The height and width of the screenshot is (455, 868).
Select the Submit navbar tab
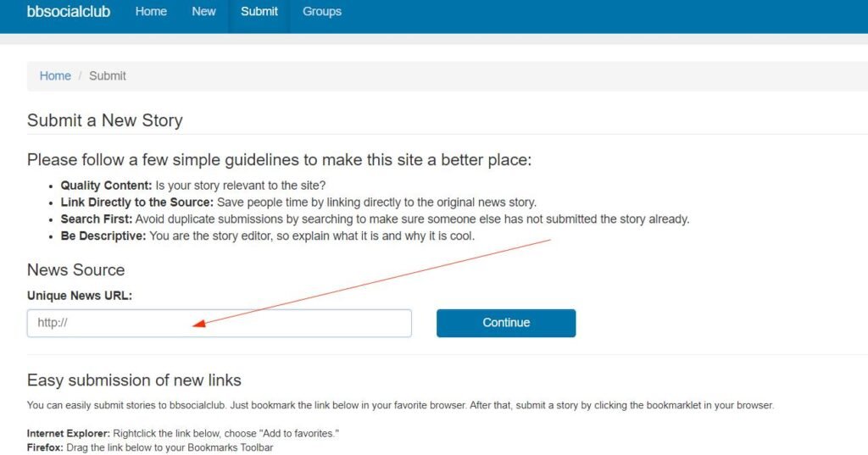click(259, 12)
